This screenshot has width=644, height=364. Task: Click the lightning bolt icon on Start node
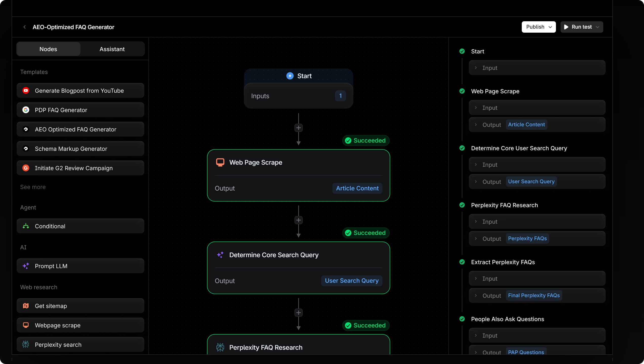click(x=290, y=76)
